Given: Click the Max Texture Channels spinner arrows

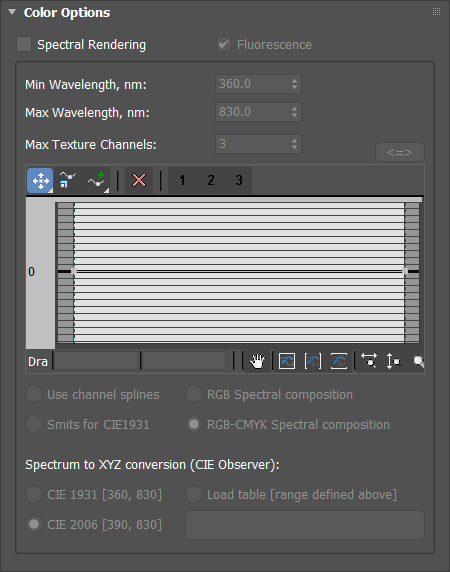Looking at the screenshot, I should [294, 144].
